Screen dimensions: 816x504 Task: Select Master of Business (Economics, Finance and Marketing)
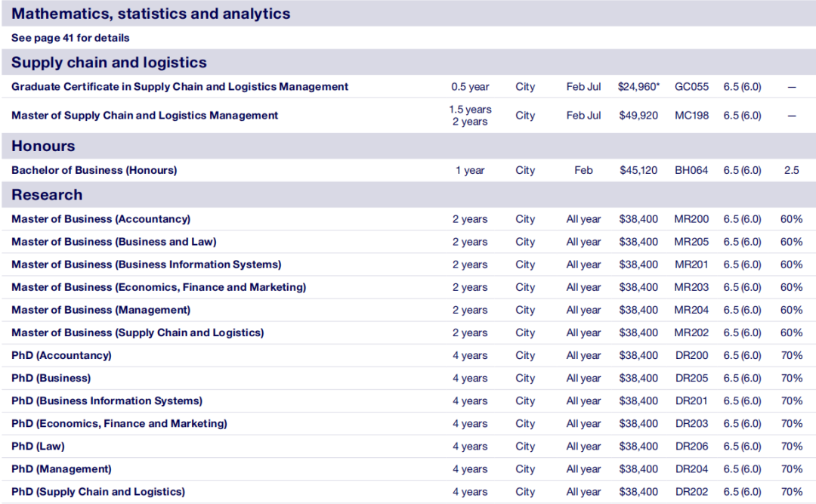click(x=159, y=287)
